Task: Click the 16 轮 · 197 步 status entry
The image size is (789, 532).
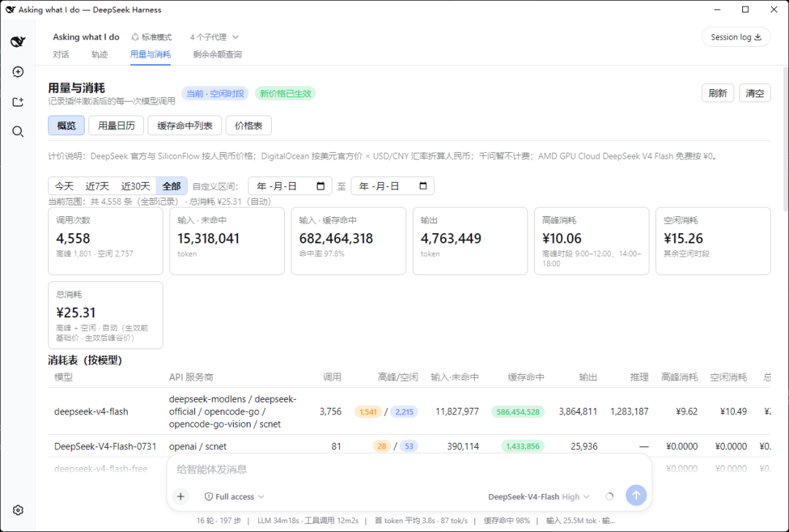Action: coord(219,520)
